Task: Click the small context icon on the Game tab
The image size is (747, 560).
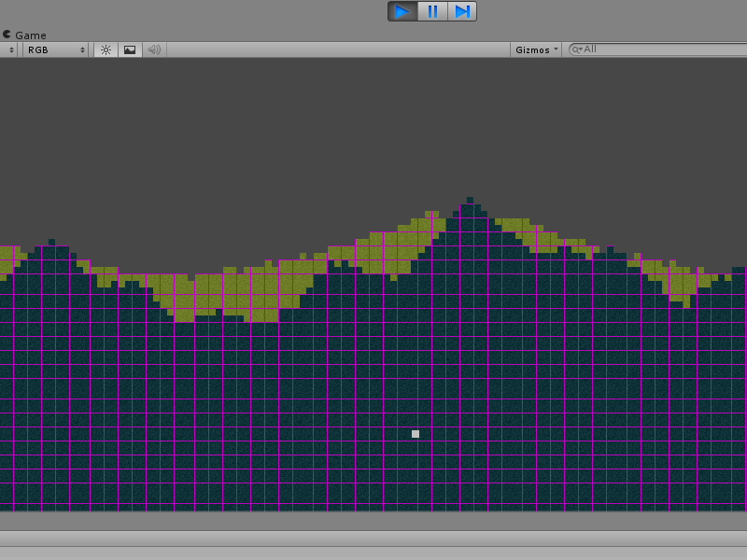Action: point(7,35)
